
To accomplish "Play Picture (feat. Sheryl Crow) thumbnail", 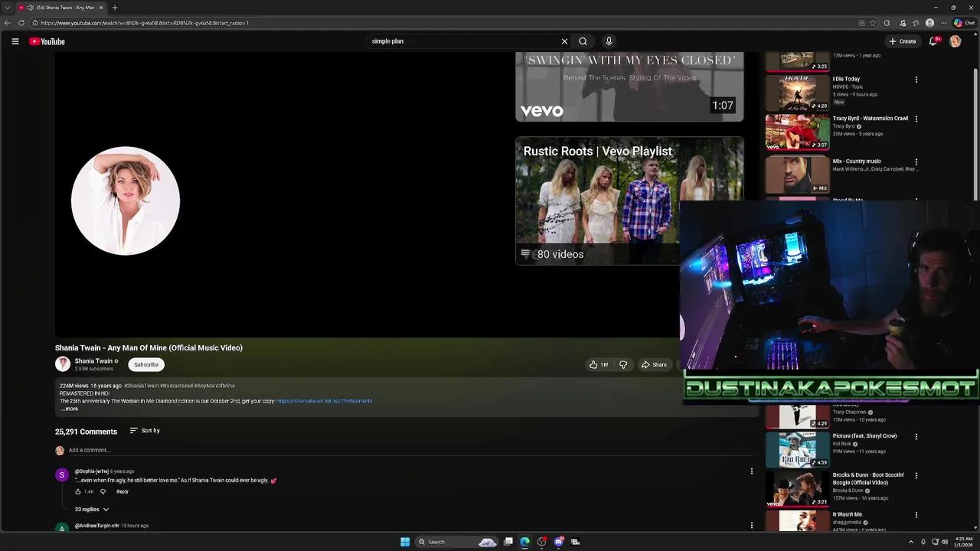I will coord(797,449).
